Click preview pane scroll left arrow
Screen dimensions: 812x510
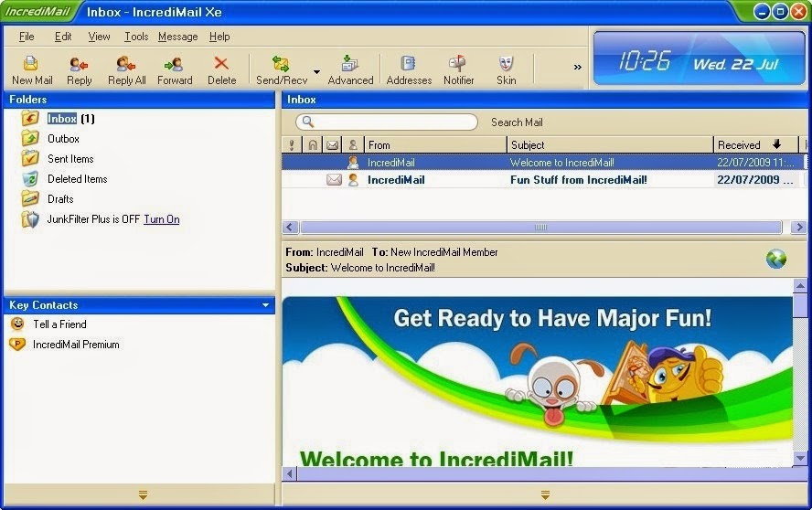[290, 473]
